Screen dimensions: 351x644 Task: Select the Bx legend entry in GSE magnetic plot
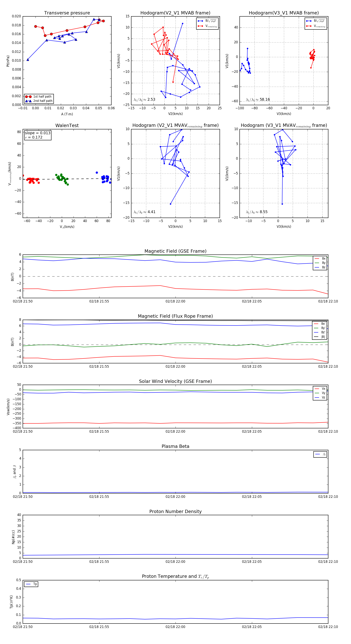[320, 259]
